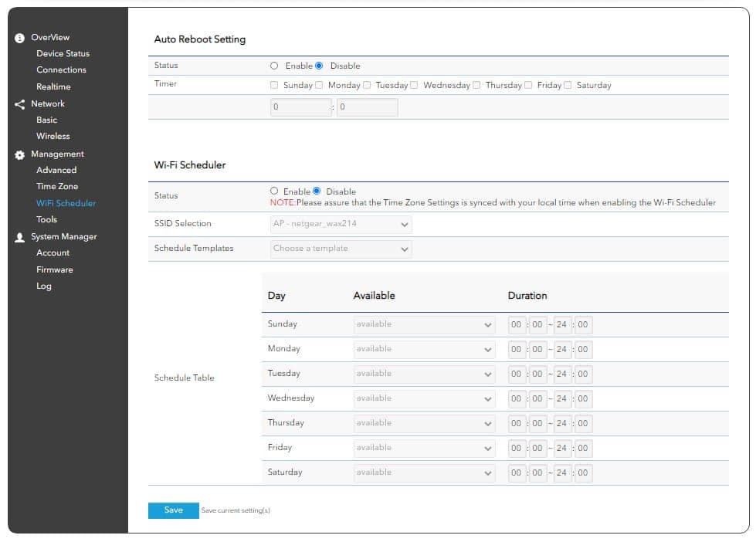
Task: Open Saturday availability dropdown
Action: (424, 473)
